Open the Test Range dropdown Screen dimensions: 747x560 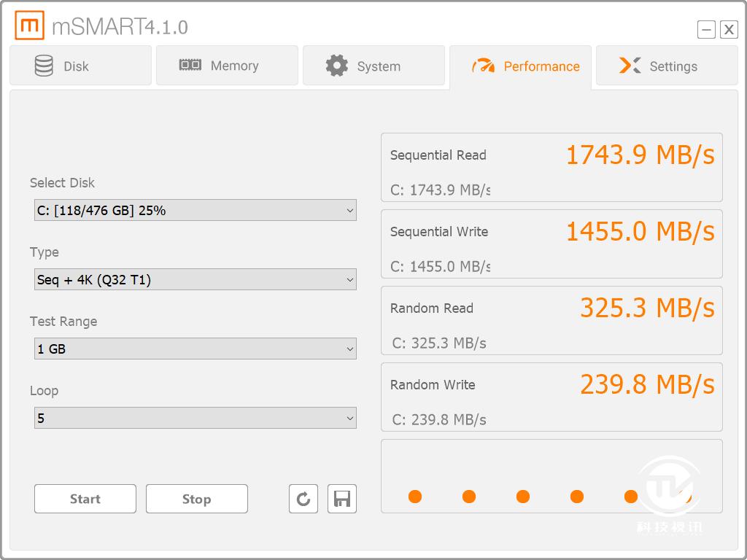(195, 349)
